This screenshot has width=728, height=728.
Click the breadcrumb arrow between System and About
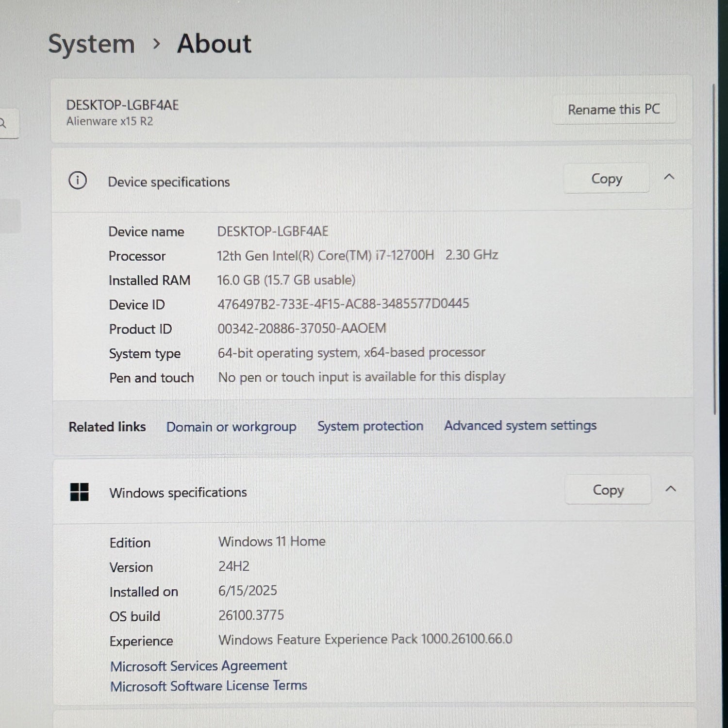(156, 44)
